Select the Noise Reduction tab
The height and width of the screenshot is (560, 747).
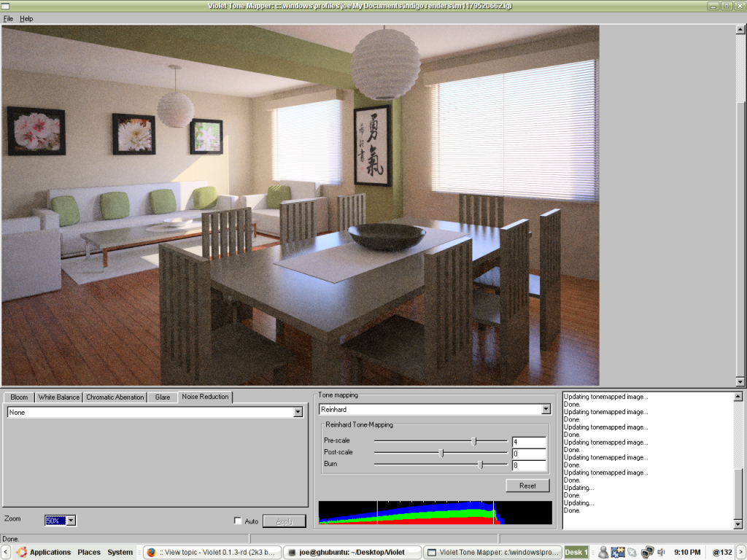pyautogui.click(x=205, y=397)
